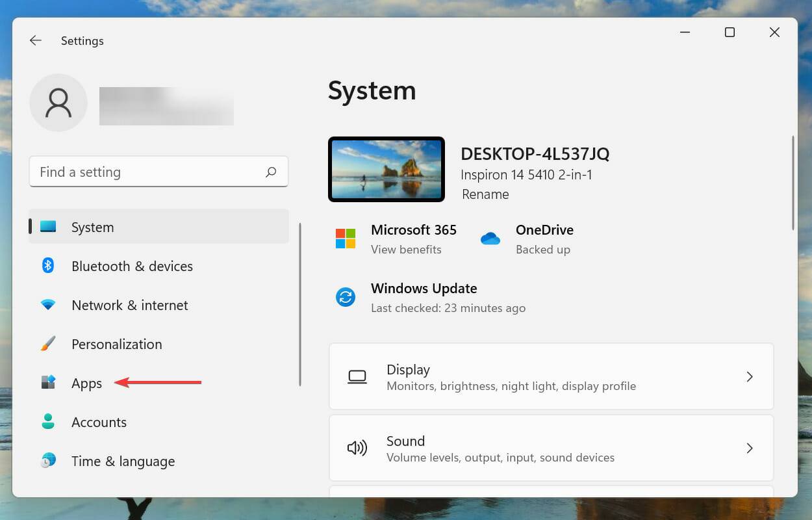Screen dimensions: 812x520
Task: Click the Accounts person icon in sidebar
Action: [x=48, y=421]
